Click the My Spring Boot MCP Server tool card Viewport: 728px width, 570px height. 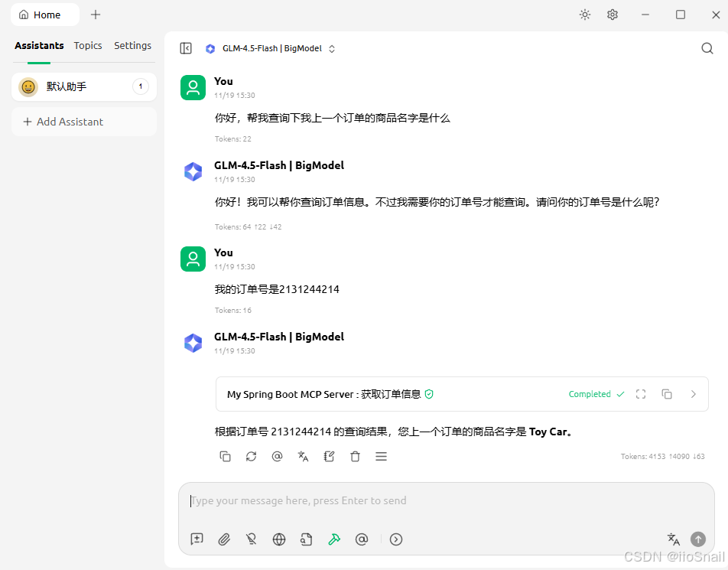click(462, 394)
